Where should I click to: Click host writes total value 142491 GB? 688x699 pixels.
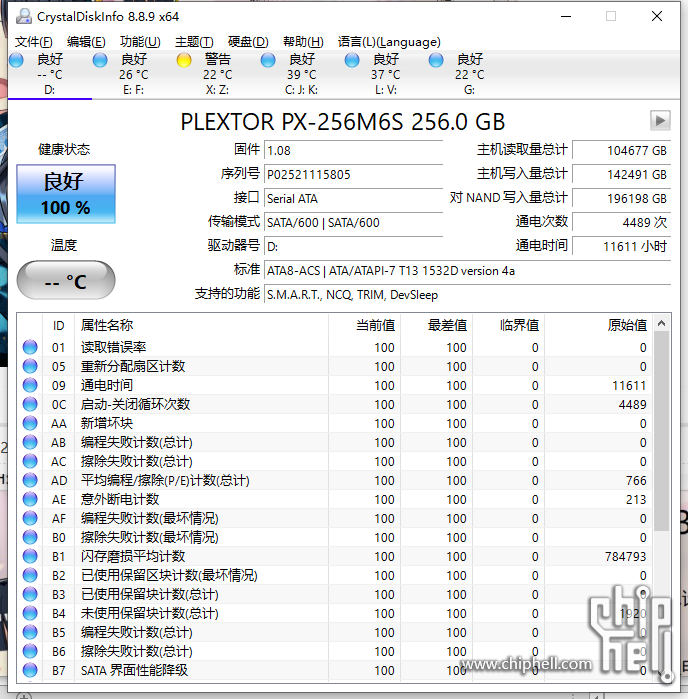(622, 174)
